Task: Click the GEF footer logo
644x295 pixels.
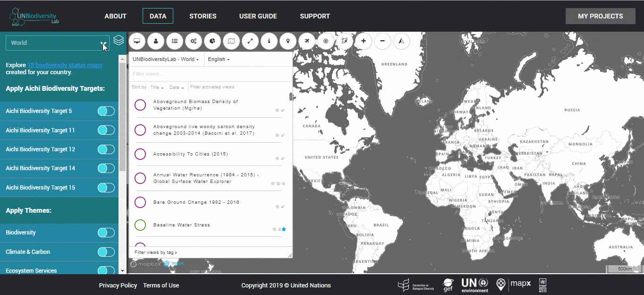Action: click(x=448, y=285)
